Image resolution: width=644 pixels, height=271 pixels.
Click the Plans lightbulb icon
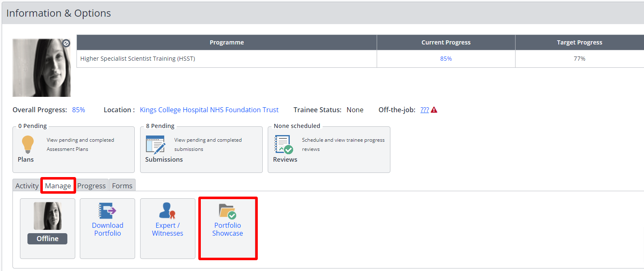tap(27, 145)
